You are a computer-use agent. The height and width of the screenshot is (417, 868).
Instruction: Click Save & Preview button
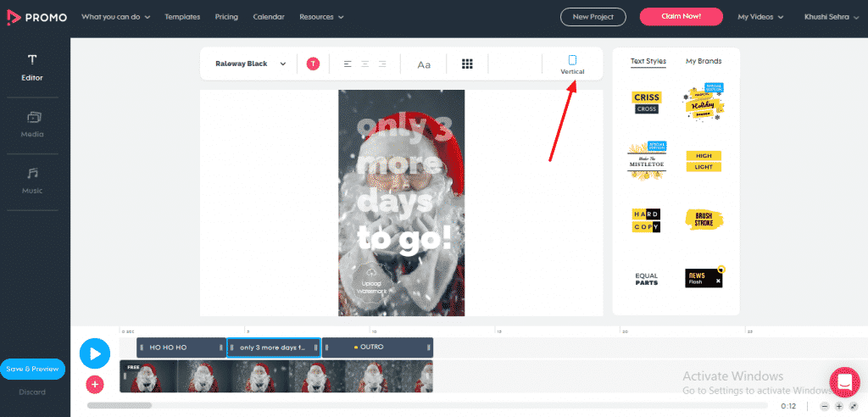click(x=33, y=369)
